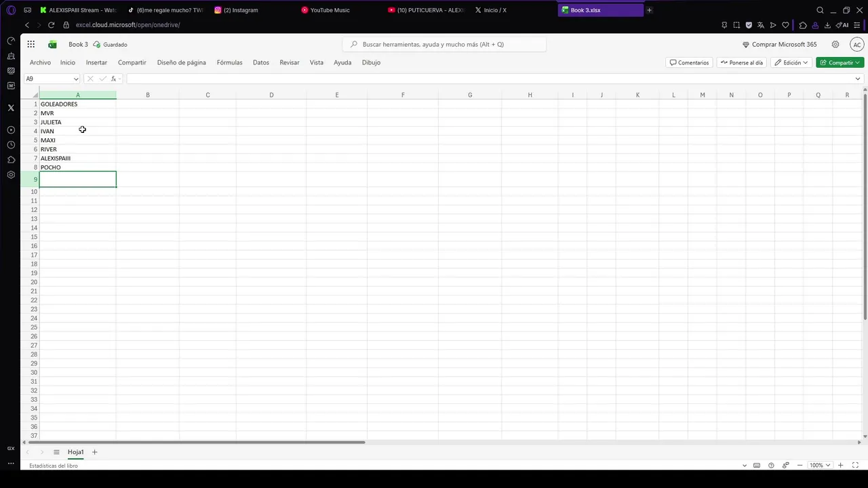
Task: Click the Aria AI browser icon
Action: [x=843, y=25]
